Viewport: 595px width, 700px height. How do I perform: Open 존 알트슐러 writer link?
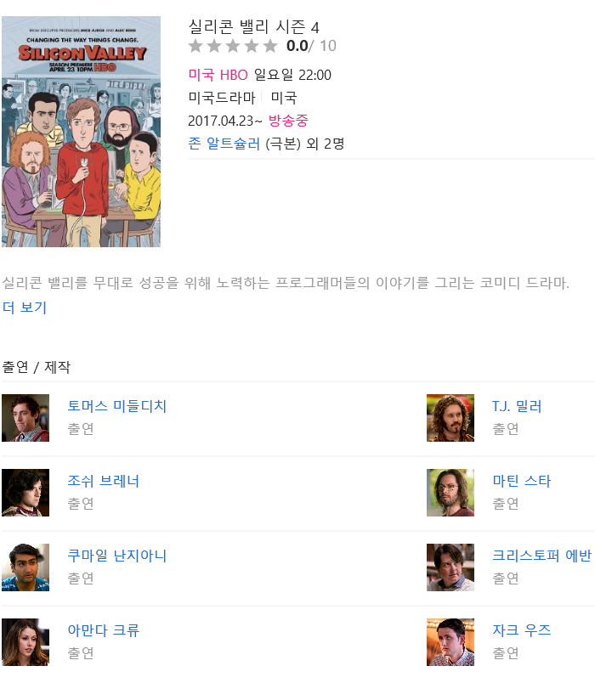click(224, 144)
